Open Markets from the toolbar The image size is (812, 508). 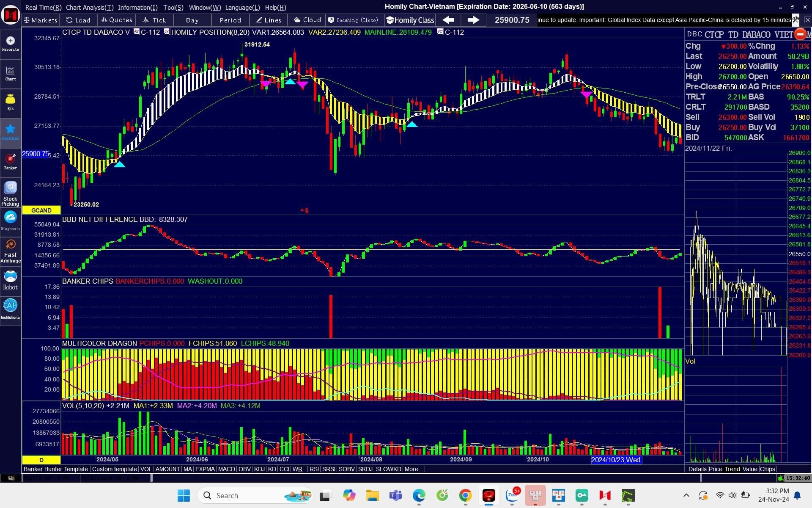tap(41, 20)
